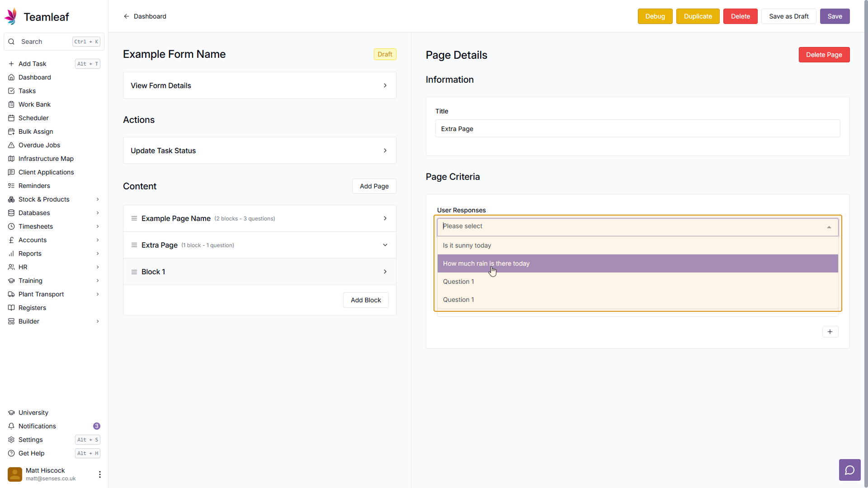Choose 'Is it sunny today' option
The image size is (868, 488).
[467, 245]
